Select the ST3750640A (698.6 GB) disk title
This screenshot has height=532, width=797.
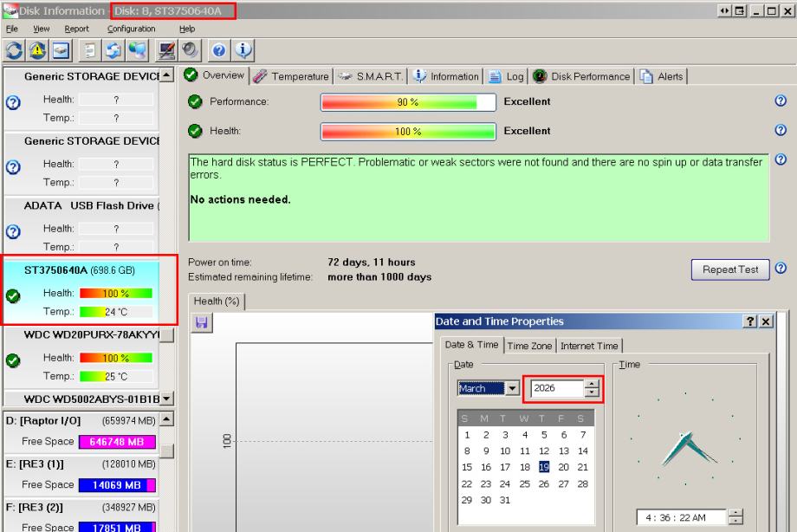pyautogui.click(x=80, y=270)
